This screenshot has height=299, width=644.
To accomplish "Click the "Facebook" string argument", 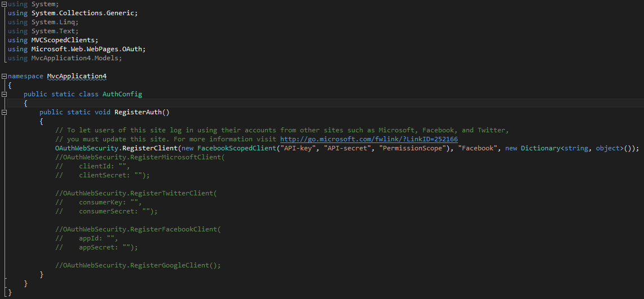I will pos(478,148).
